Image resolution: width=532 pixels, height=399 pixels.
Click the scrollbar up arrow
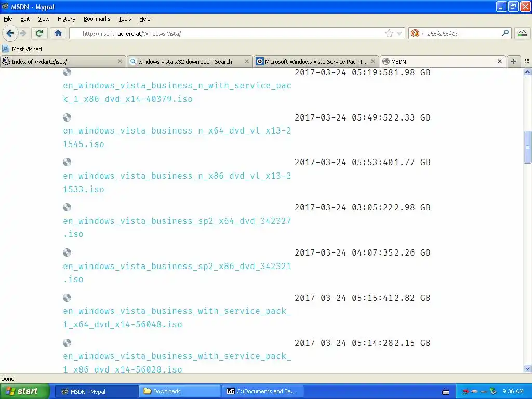click(x=527, y=72)
